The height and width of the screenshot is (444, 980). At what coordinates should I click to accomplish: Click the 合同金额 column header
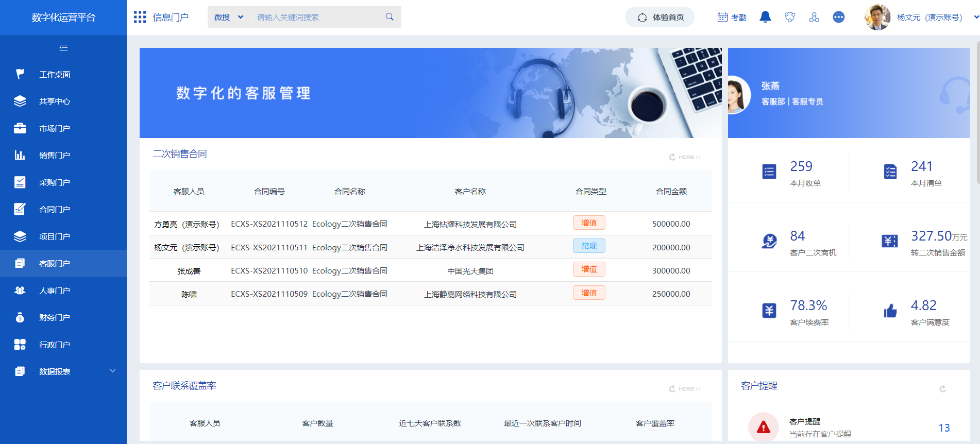point(671,191)
